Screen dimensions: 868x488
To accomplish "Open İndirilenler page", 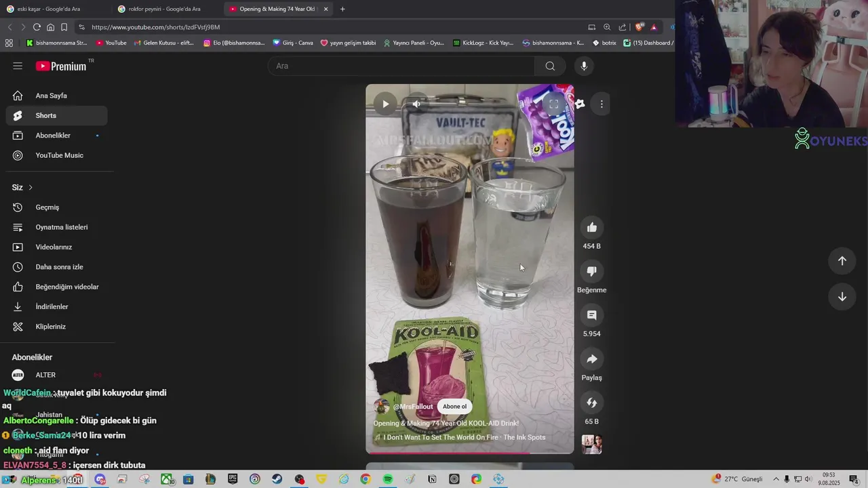I will point(56,307).
